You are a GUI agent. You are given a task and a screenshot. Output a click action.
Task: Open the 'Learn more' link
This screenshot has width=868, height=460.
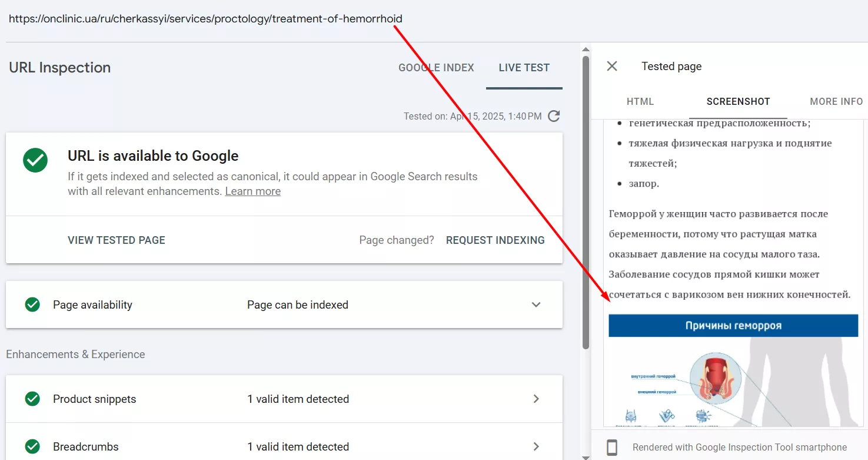click(252, 191)
